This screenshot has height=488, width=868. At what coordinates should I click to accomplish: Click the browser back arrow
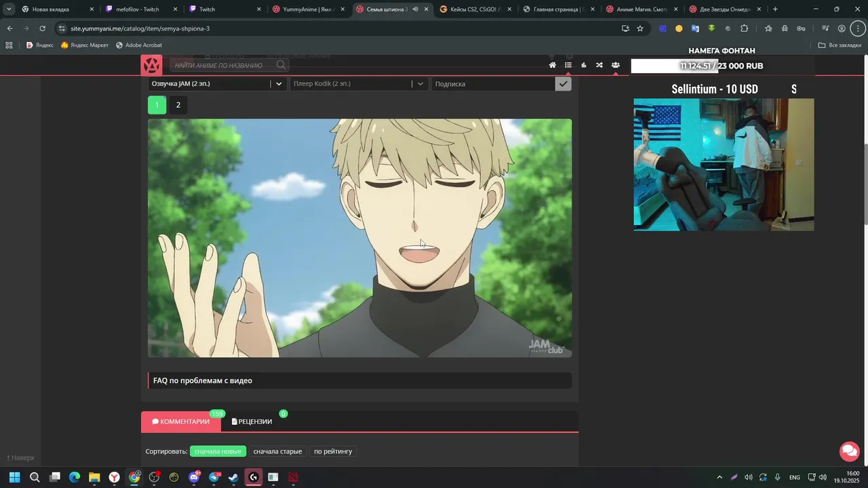9,28
